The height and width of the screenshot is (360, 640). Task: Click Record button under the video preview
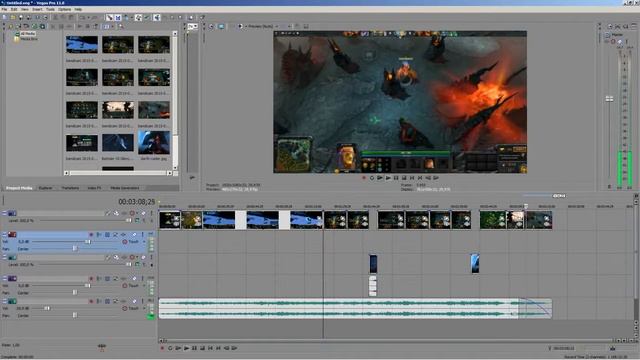(x=364, y=178)
